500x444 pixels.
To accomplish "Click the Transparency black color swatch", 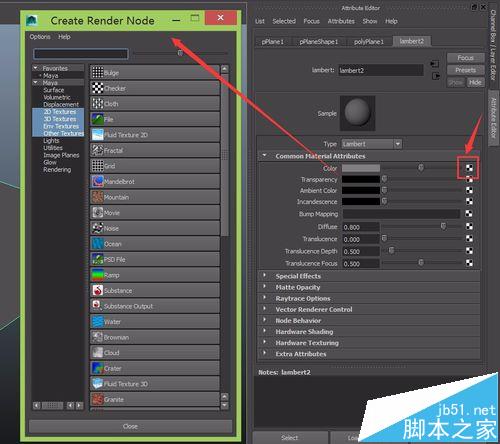I will point(361,179).
